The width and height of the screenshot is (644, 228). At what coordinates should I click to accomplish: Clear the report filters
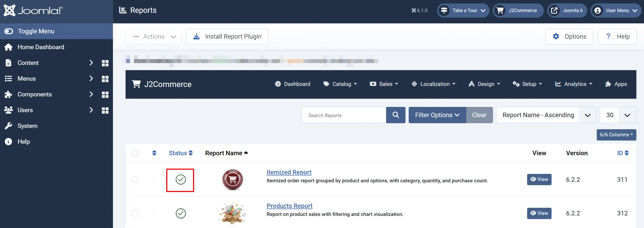pyautogui.click(x=479, y=115)
